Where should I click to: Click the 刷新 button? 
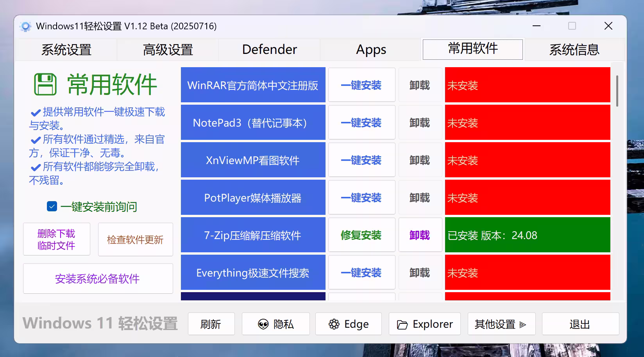pos(211,324)
